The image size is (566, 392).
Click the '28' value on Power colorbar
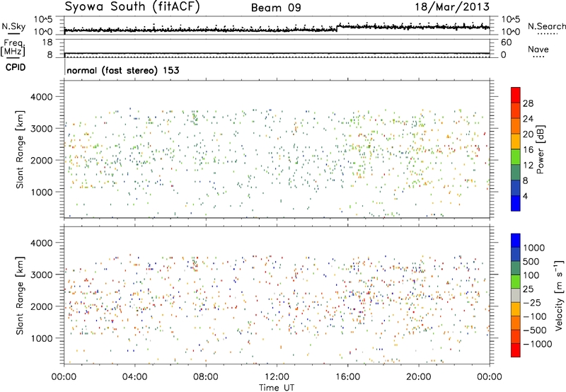(528, 103)
